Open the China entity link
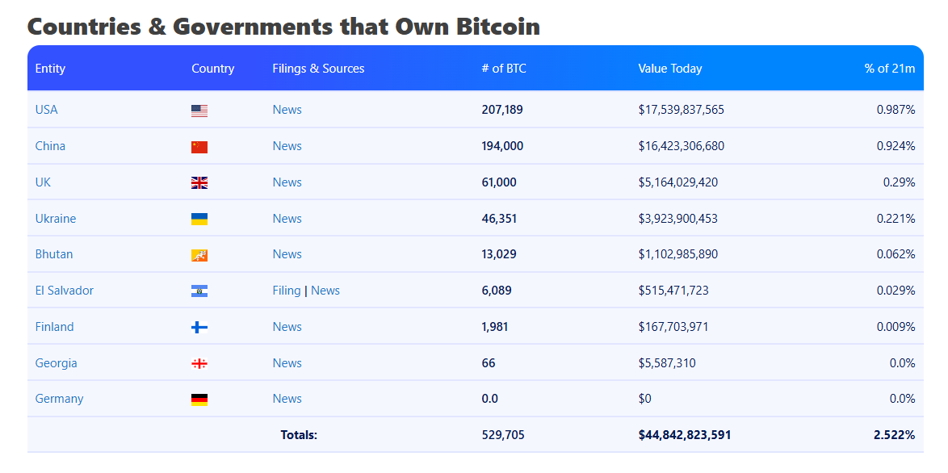 click(x=50, y=146)
